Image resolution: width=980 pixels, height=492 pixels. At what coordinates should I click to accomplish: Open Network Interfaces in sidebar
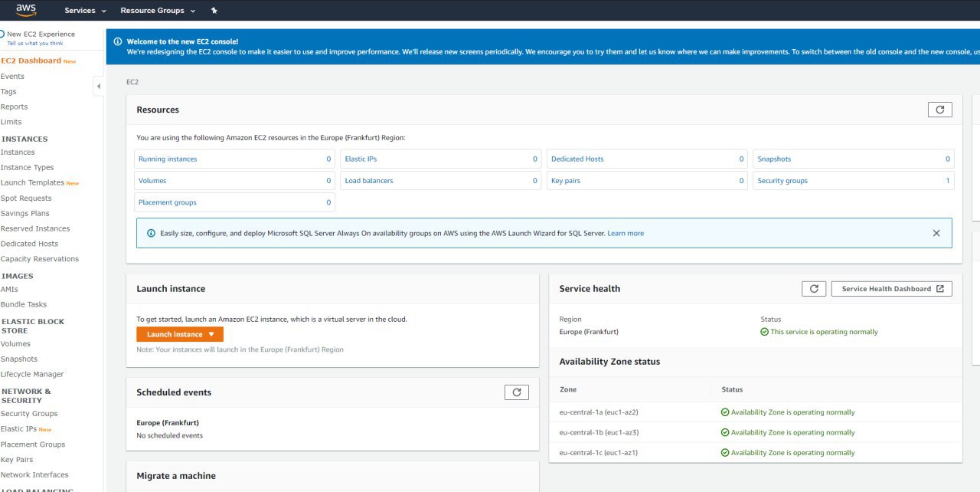(x=34, y=475)
